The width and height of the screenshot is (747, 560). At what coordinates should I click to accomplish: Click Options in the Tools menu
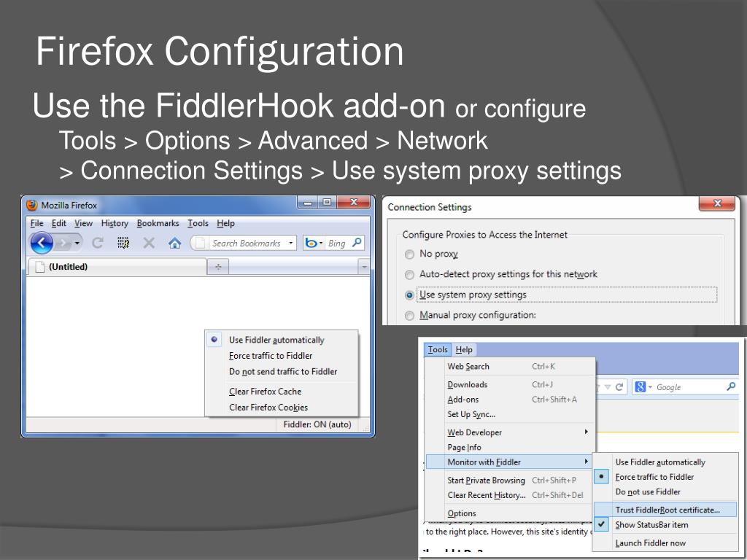click(510, 513)
